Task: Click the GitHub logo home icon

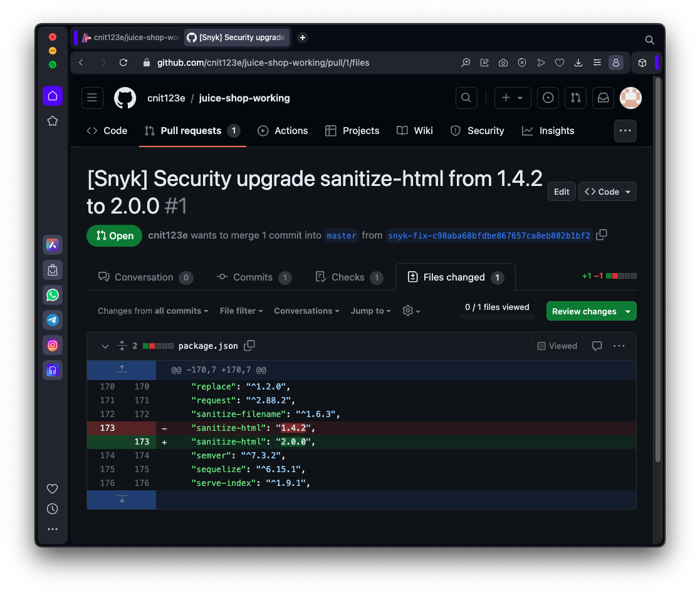Action: tap(125, 98)
